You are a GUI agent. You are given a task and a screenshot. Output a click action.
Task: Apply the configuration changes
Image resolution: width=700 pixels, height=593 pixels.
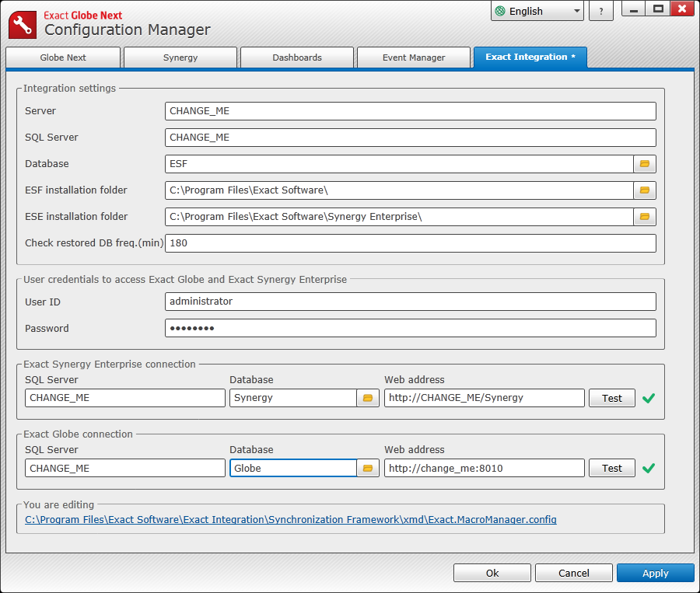pos(655,573)
